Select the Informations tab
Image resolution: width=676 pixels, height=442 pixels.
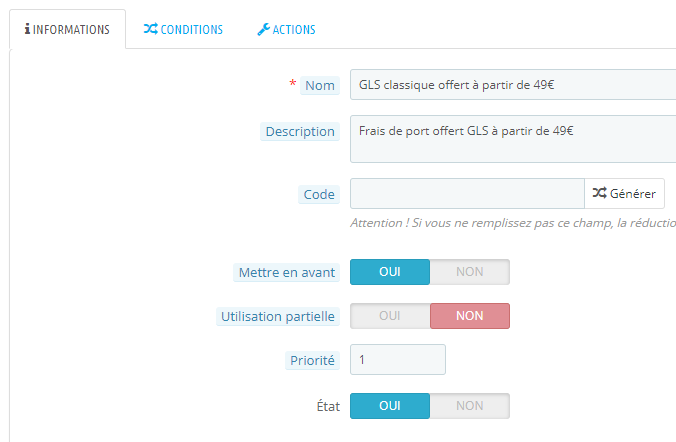pyautogui.click(x=67, y=30)
